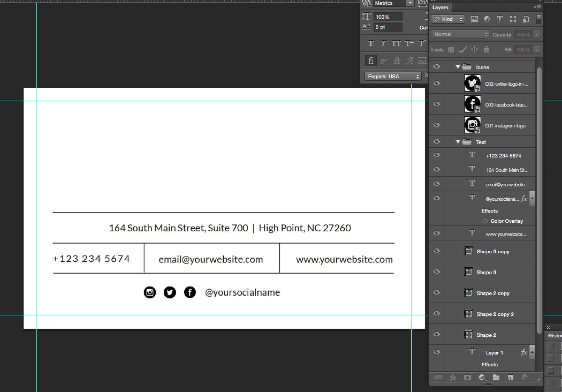This screenshot has width=562, height=392.
Task: Toggle the Color Overlay effect visibility
Action: (485, 221)
